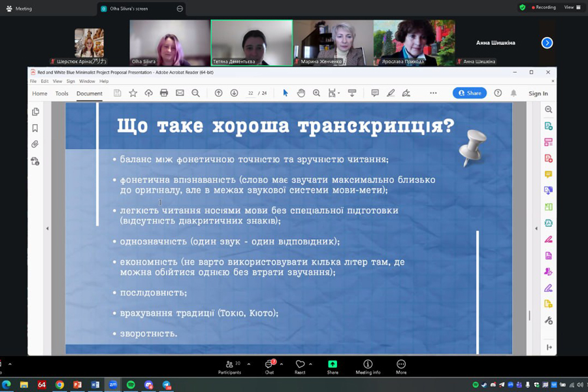Toggle the hand pan tool
This screenshot has height=392, width=588.
pyautogui.click(x=301, y=93)
